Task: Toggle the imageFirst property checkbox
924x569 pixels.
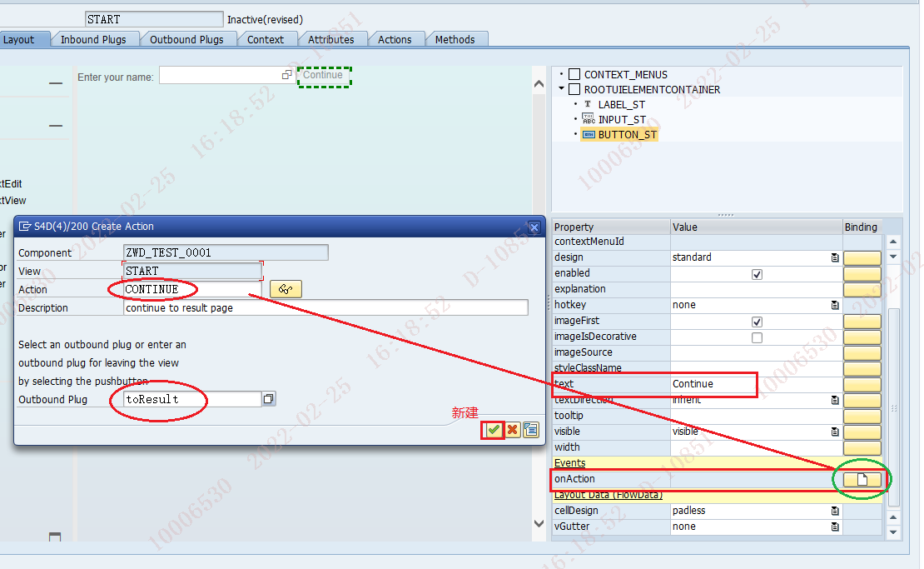Action: [x=758, y=322]
